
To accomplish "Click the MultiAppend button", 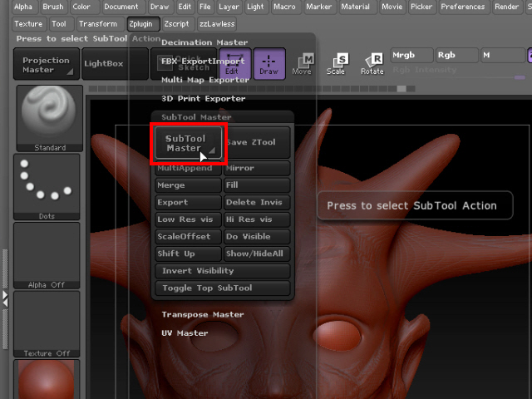I will click(x=189, y=168).
